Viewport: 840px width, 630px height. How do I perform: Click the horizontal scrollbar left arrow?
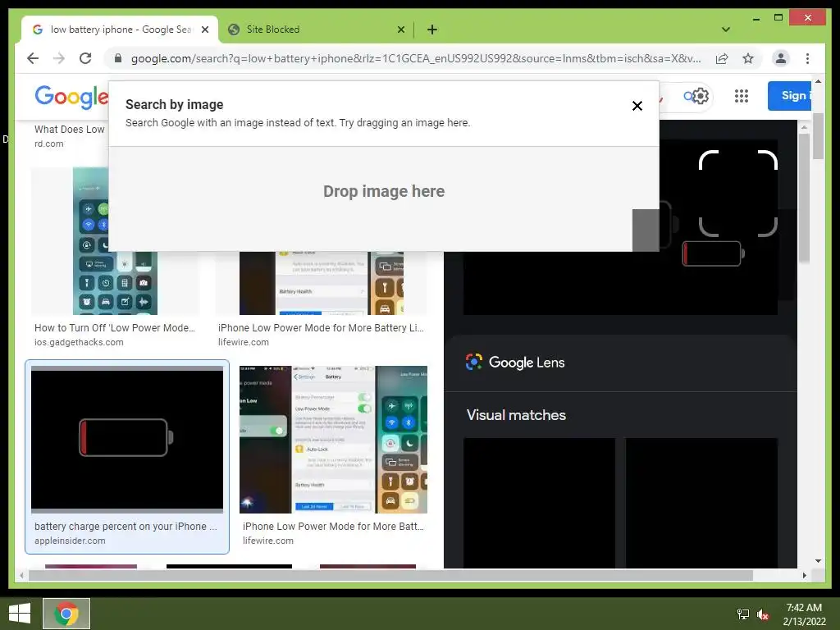pos(21,575)
